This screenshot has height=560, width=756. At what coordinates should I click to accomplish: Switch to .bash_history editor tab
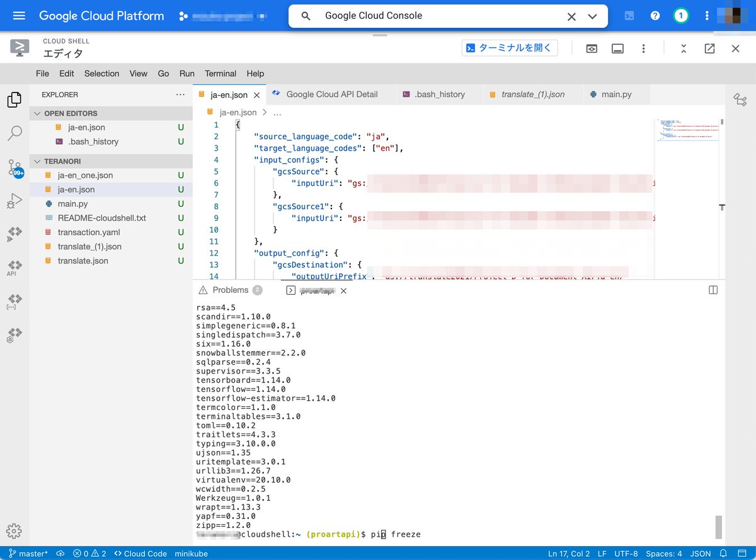coord(439,94)
